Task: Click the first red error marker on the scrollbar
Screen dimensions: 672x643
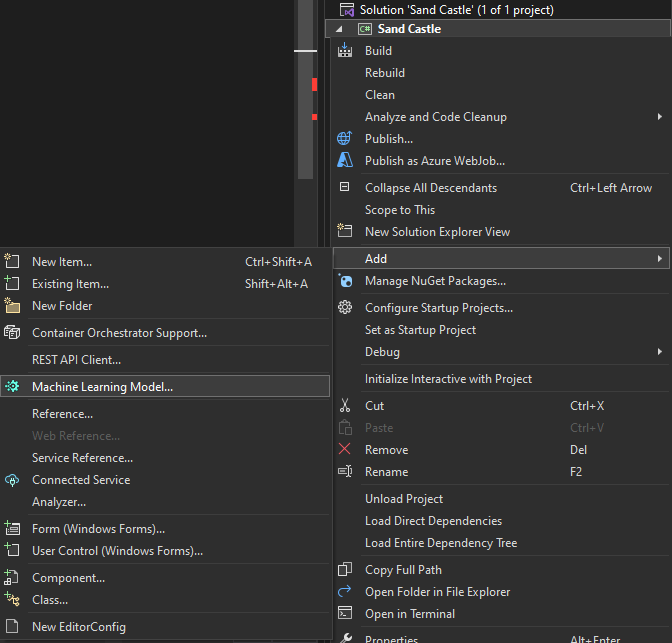Action: tap(315, 84)
